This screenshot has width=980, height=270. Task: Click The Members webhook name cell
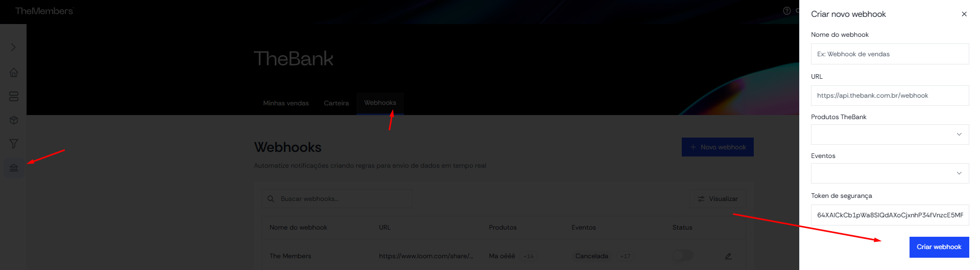(x=290, y=256)
